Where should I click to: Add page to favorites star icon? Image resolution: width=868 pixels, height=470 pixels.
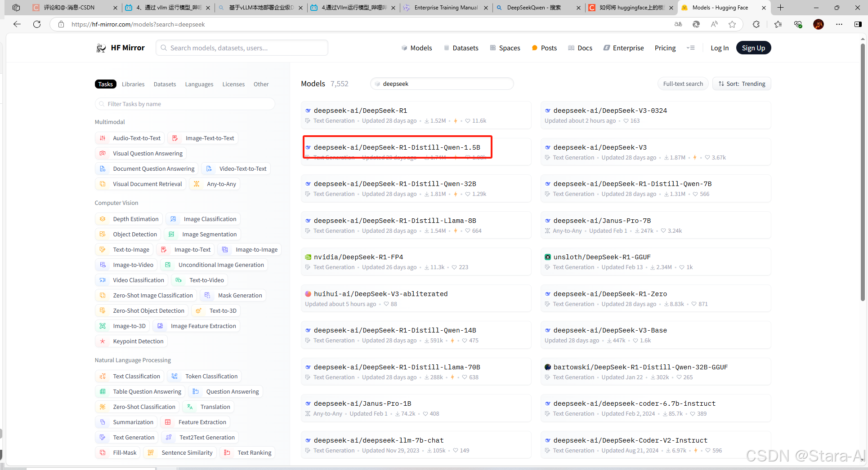click(x=732, y=24)
